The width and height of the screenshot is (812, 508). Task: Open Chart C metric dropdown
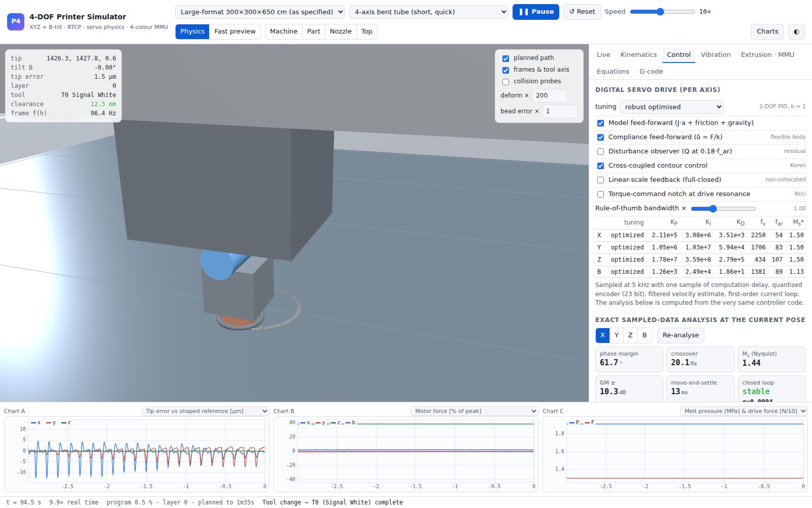tap(743, 411)
